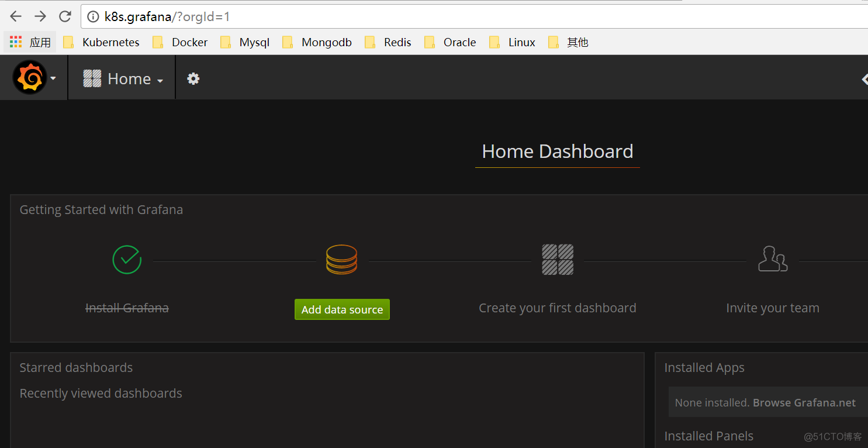Click the browser back arrow
Image resolution: width=868 pixels, height=448 pixels.
click(16, 16)
